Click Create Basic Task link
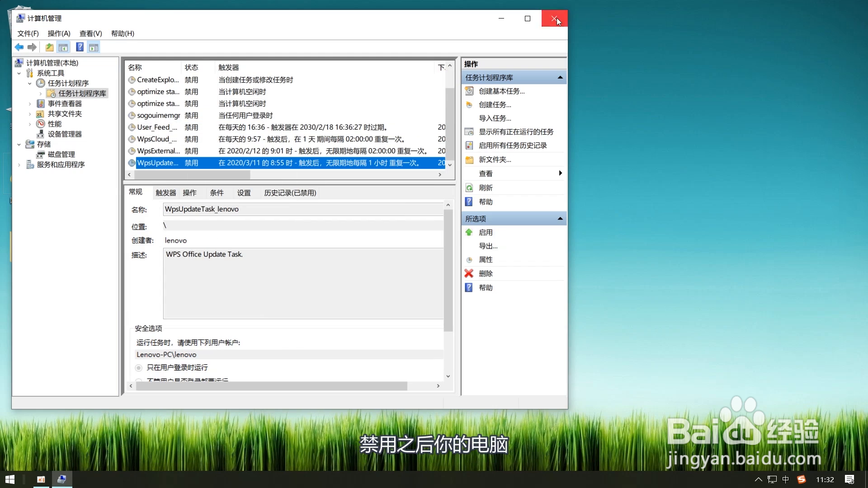The image size is (868, 488). 501,91
